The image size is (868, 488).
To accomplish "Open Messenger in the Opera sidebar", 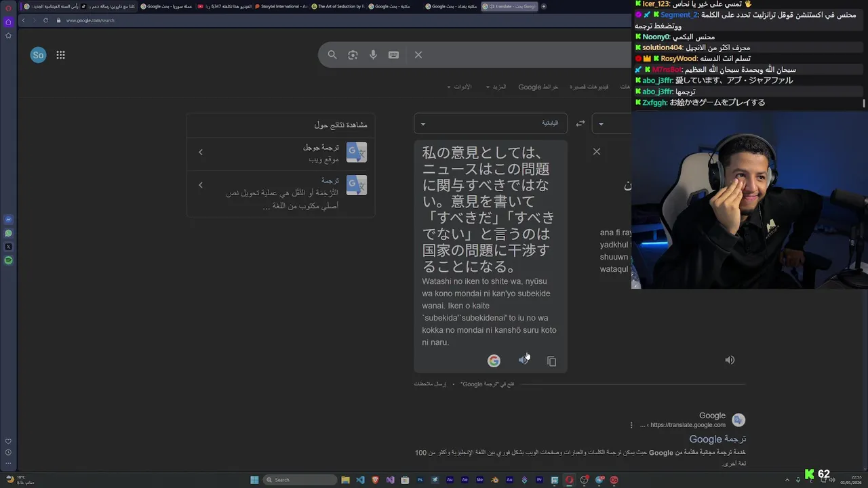I will point(8,220).
